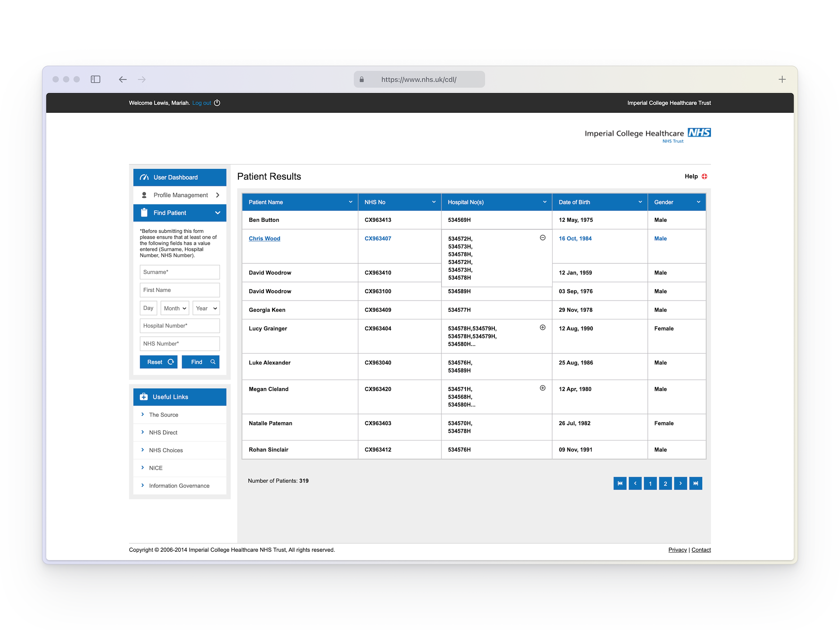Click the browser sidebar panel icon
The height and width of the screenshot is (630, 840).
tap(95, 79)
